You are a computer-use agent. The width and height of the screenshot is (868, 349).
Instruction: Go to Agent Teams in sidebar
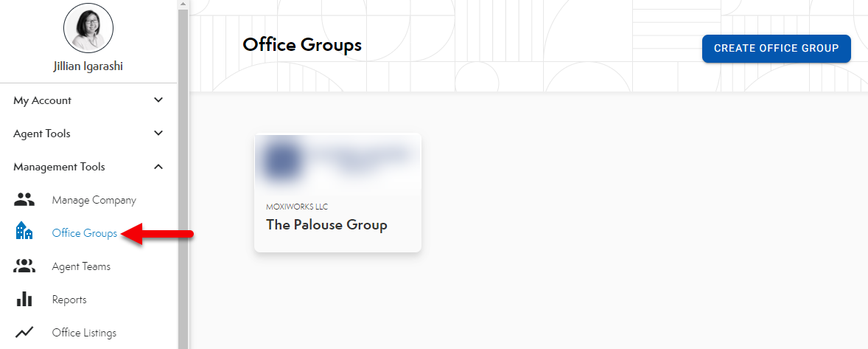point(81,266)
